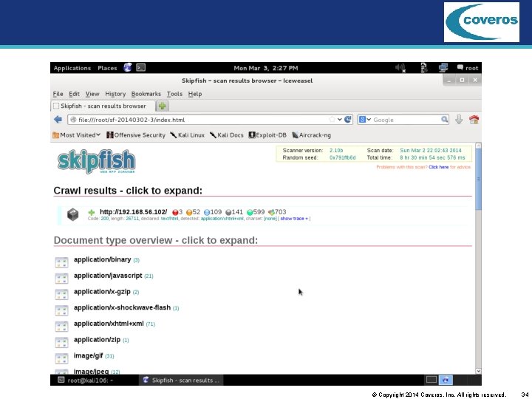Open the History menu
Image resolution: width=532 pixels, height=399 pixels.
[x=115, y=94]
